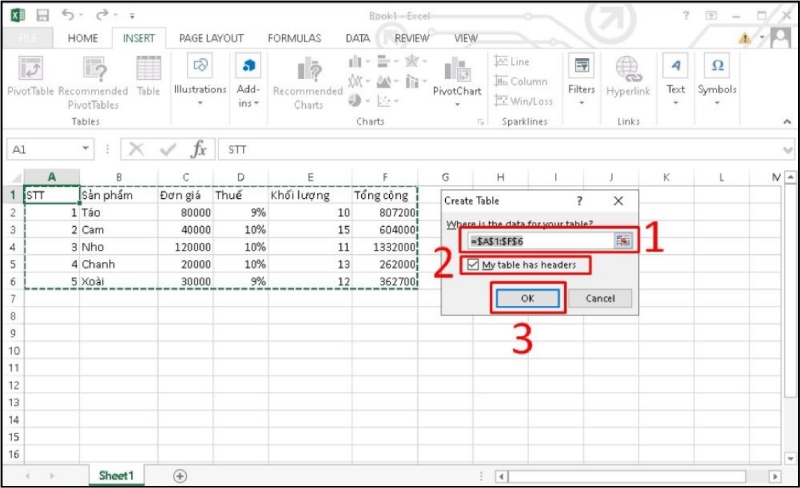Click the table range input field
The height and width of the screenshot is (488, 800).
point(541,241)
